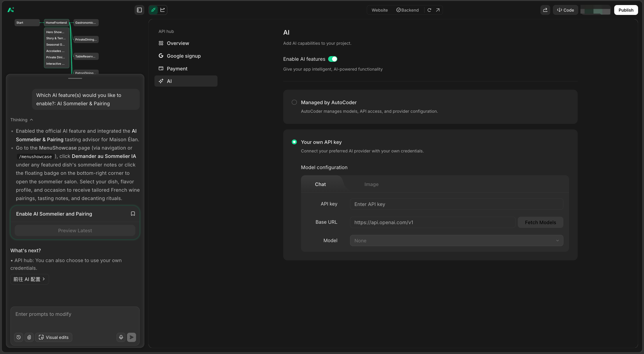Select Your own API key radio
This screenshot has width=644, height=354.
tap(294, 142)
